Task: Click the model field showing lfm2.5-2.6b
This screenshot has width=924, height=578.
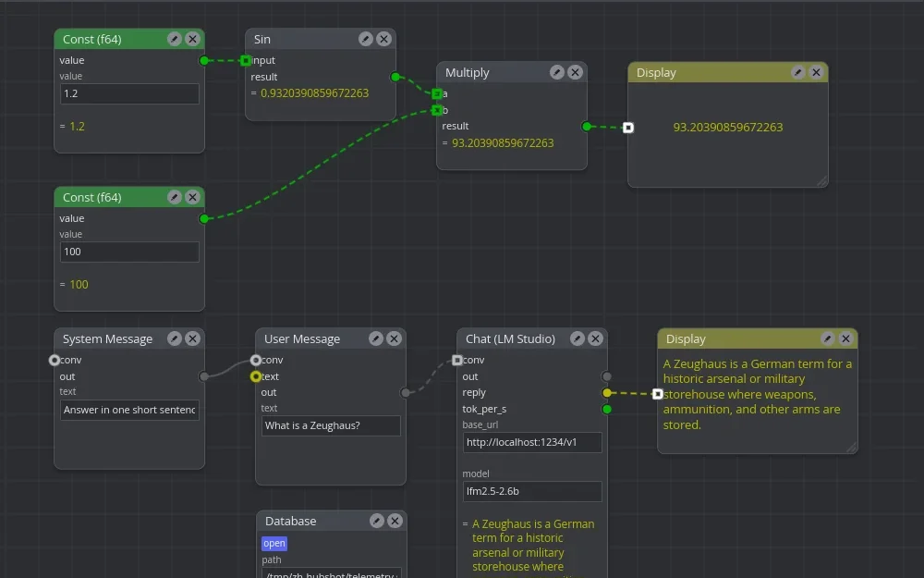Action: tap(532, 491)
